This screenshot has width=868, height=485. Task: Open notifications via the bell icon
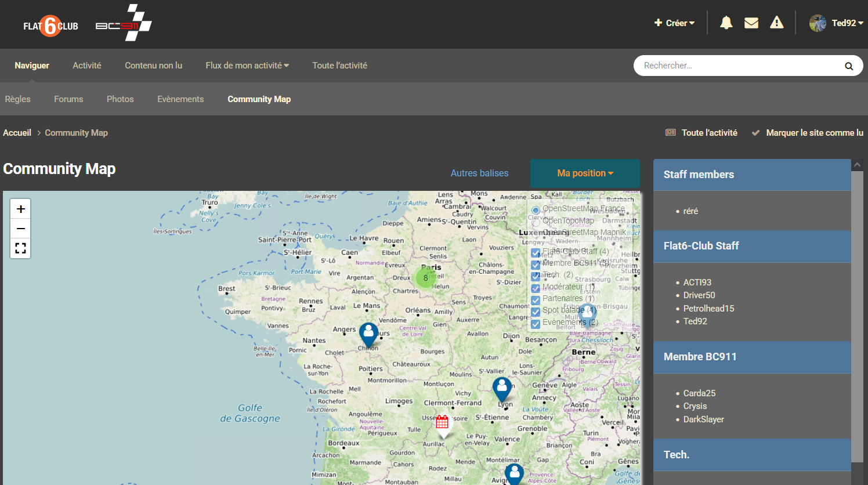(x=726, y=23)
